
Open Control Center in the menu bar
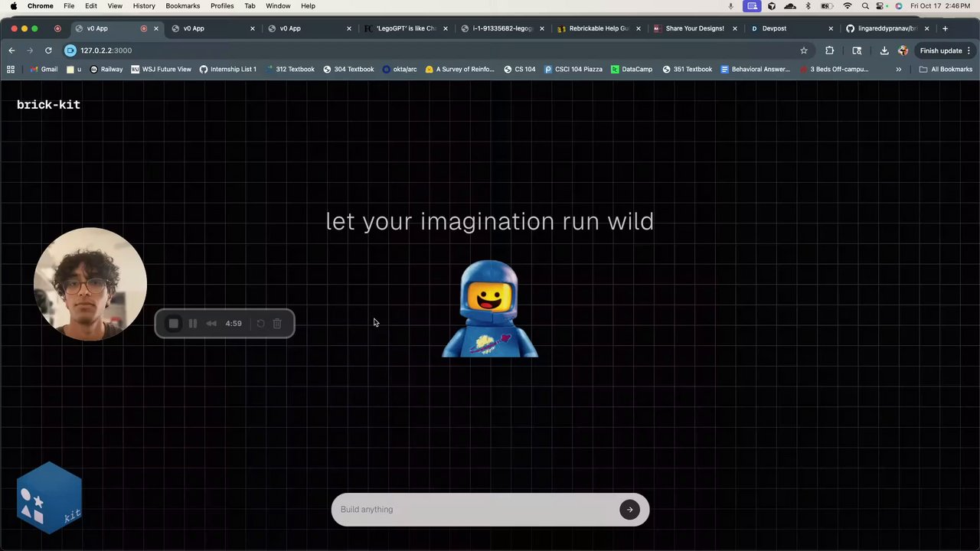point(883,6)
